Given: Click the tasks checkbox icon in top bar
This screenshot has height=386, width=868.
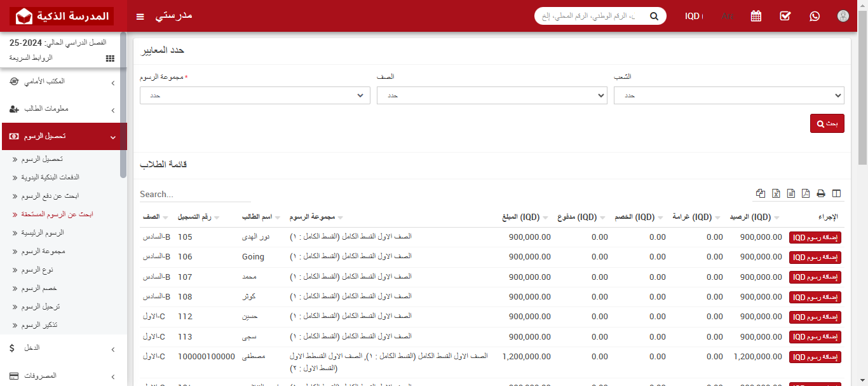Looking at the screenshot, I should pos(785,16).
